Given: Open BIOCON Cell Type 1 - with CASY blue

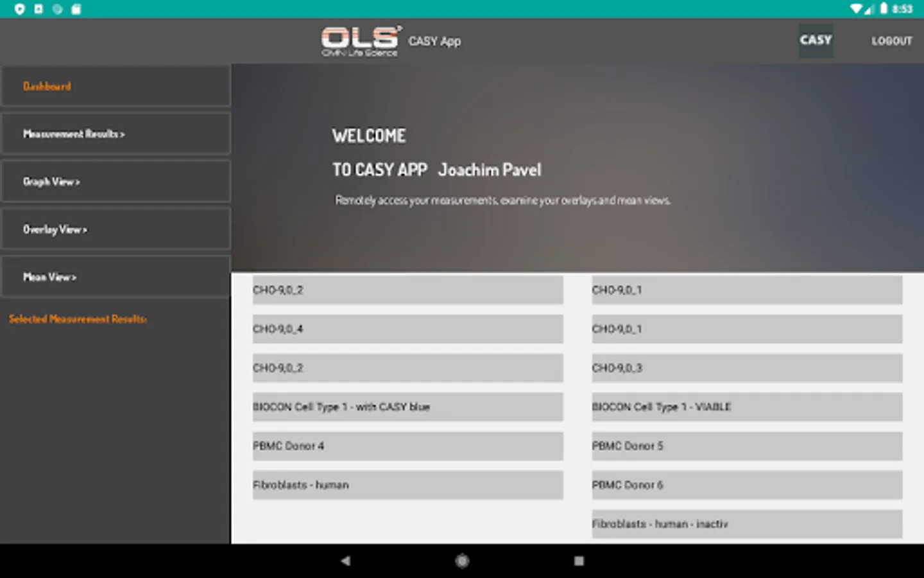Looking at the screenshot, I should (407, 407).
